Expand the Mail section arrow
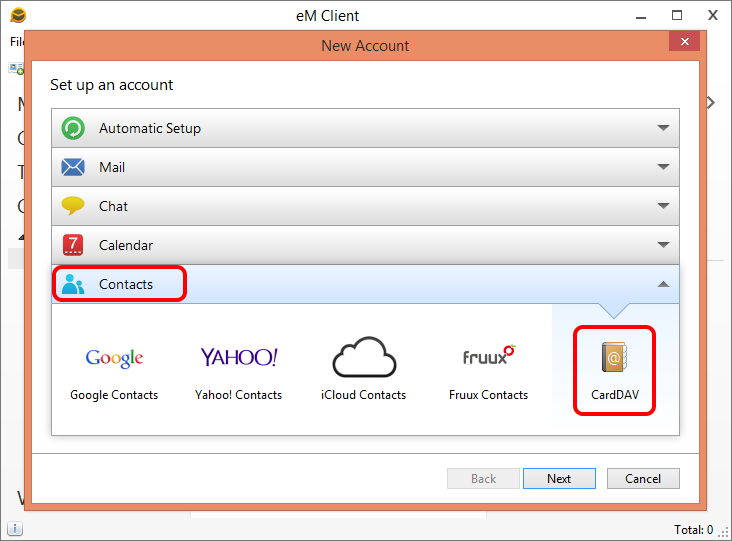The image size is (732, 541). pyautogui.click(x=663, y=167)
